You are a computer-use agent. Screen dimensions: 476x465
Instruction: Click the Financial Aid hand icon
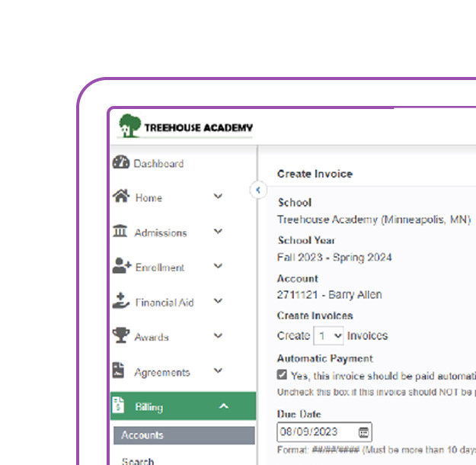tap(121, 300)
